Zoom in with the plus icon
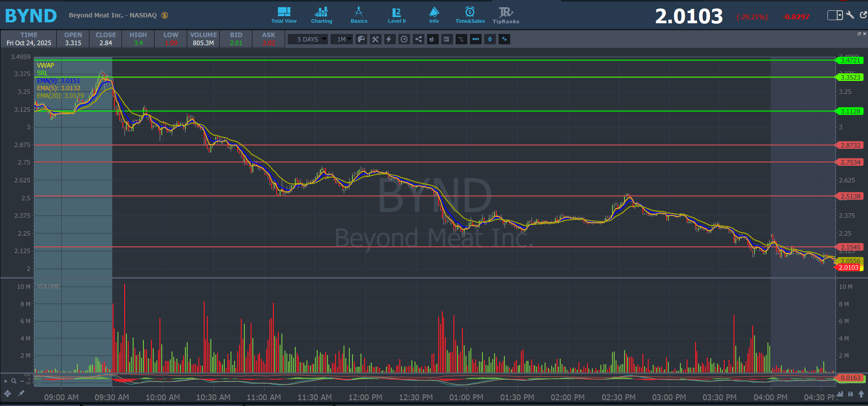 (x=6, y=381)
